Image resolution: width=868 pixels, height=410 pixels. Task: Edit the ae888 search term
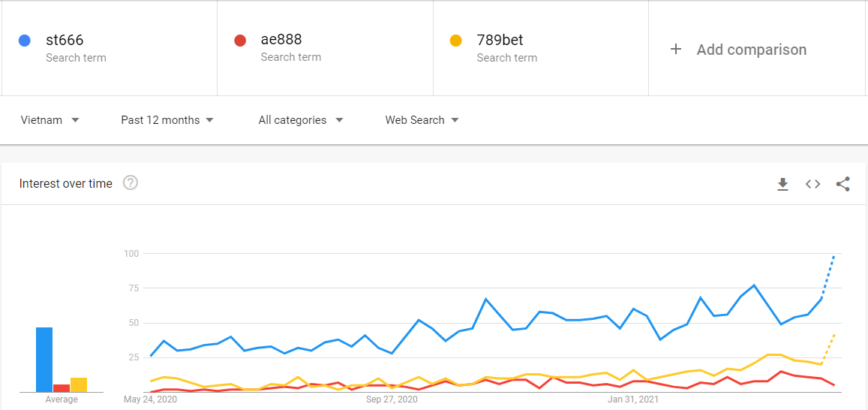point(281,40)
